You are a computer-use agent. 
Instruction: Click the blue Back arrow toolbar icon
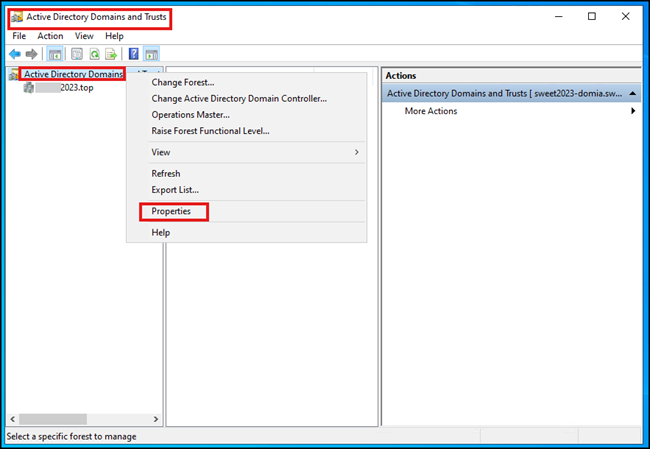pos(15,54)
